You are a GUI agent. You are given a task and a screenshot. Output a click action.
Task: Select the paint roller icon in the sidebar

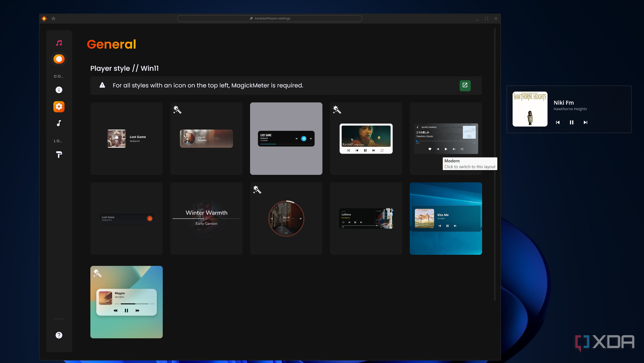pos(58,155)
